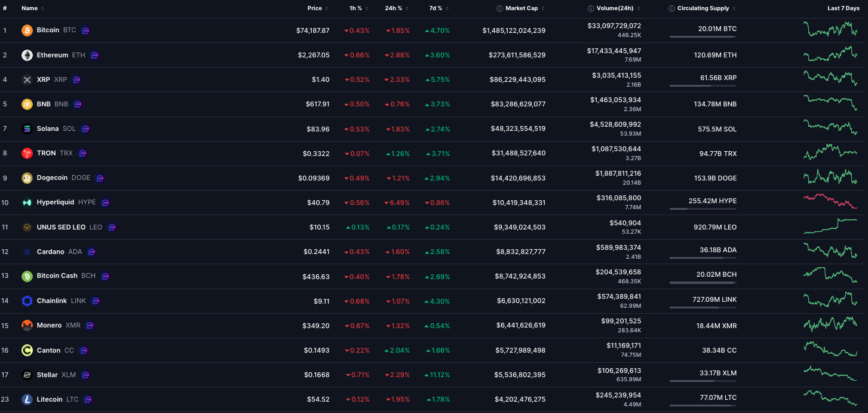
Task: Click the purple badge icon beside XRP ticker
Action: pos(76,79)
